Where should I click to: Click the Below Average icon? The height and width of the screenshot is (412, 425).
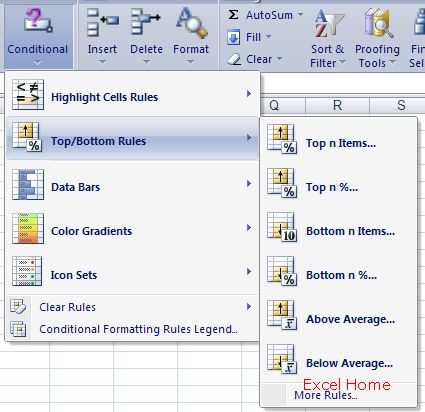[x=282, y=359]
